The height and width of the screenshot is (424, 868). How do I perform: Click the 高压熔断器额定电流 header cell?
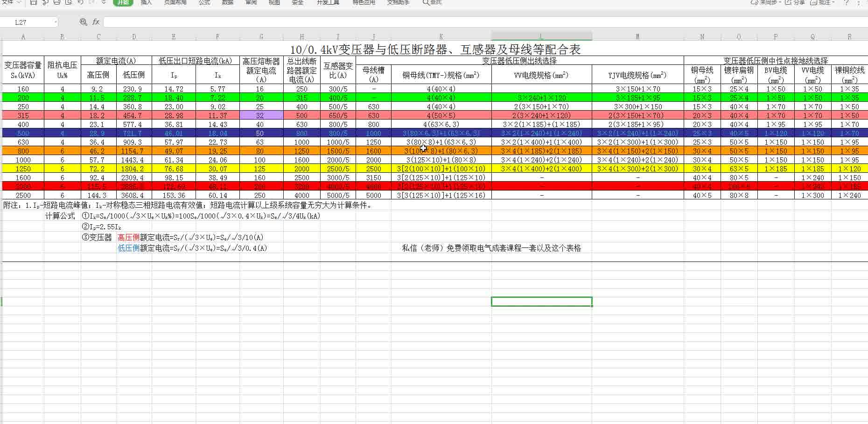pos(261,70)
